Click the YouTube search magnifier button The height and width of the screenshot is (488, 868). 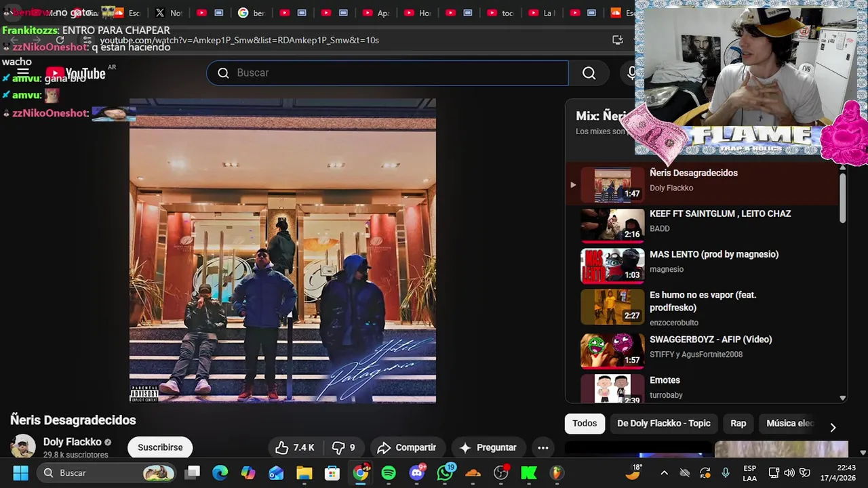[x=589, y=73]
